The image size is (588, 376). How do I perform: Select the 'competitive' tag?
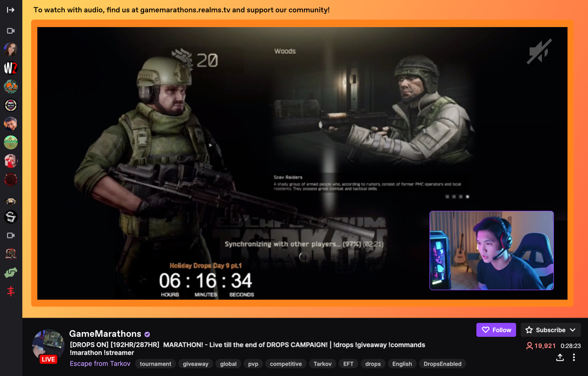point(286,364)
